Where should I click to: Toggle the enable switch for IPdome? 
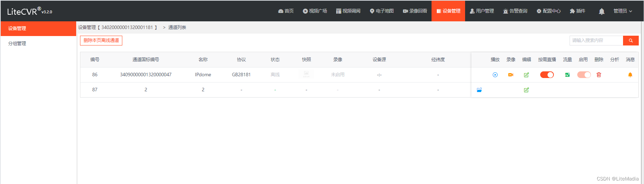(x=584, y=75)
